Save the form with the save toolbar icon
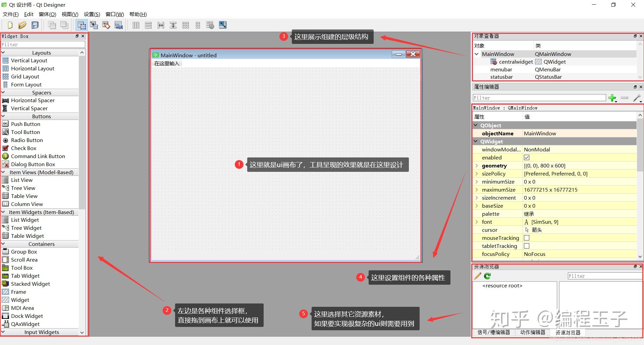This screenshot has height=345, width=644. 35,25
